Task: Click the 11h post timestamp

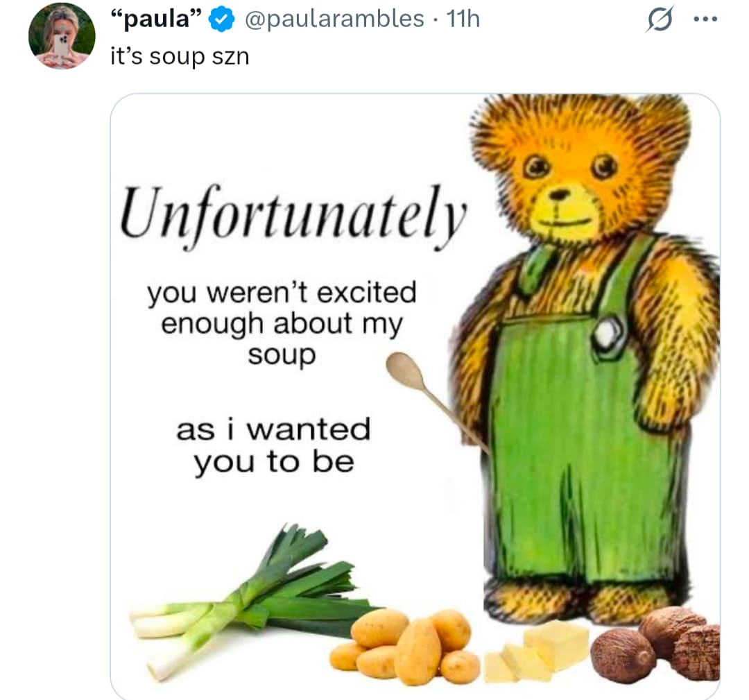Action: (x=463, y=19)
